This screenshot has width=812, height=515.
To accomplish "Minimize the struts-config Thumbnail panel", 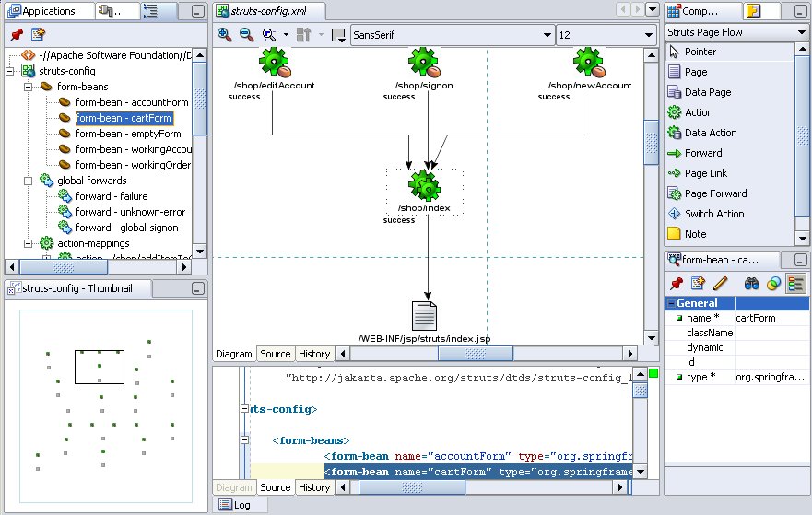I will [x=198, y=288].
